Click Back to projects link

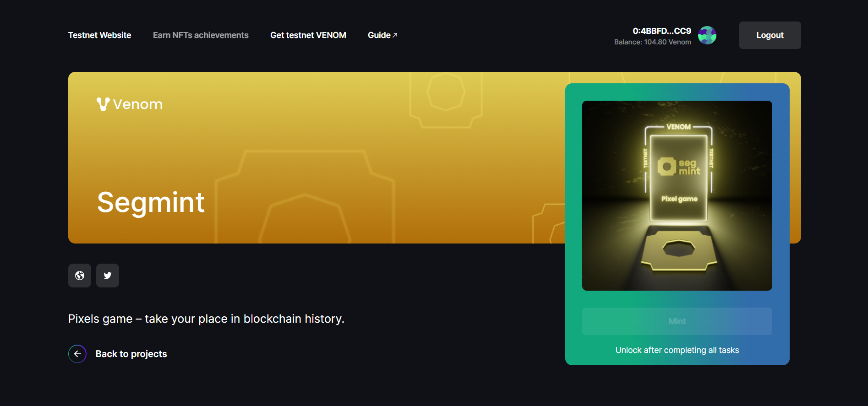pos(131,354)
